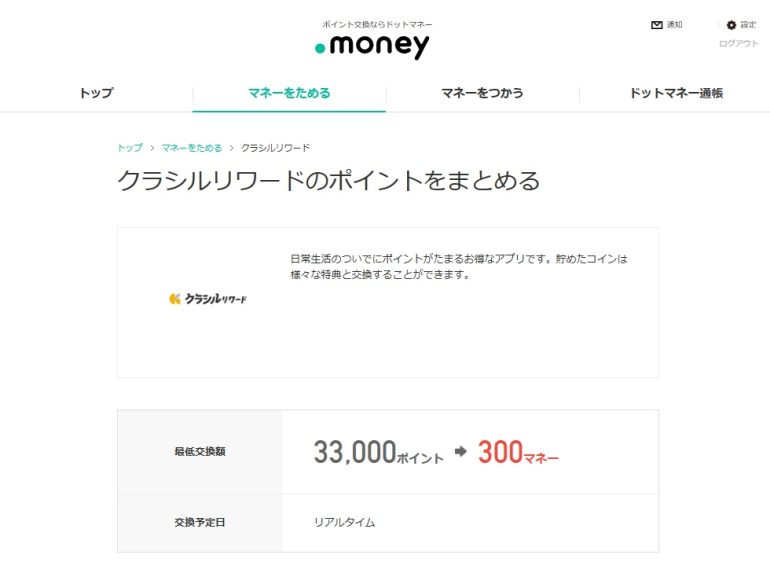Click the arrow between points and money
770x562 pixels.
coord(460,451)
